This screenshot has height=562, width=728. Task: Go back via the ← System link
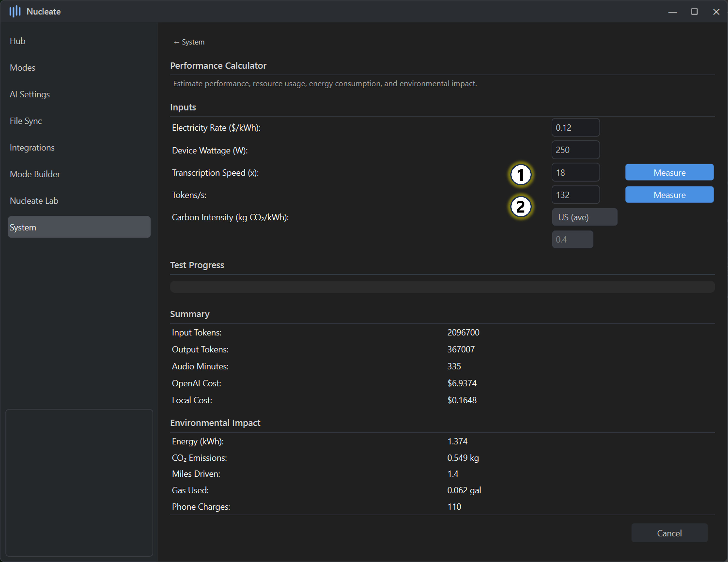point(189,42)
